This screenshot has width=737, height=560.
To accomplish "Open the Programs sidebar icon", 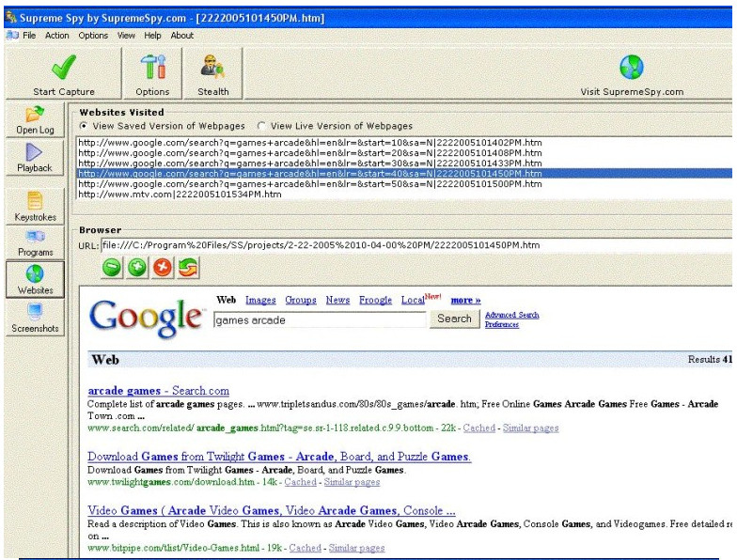I will coord(36,237).
